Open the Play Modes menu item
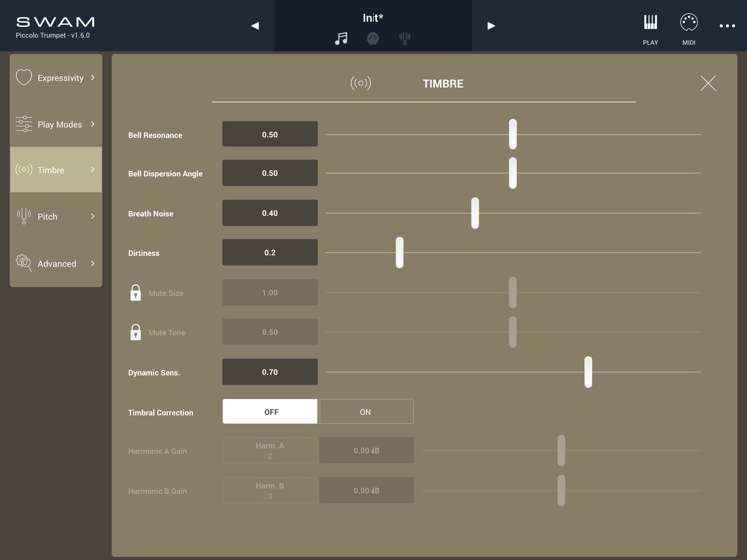Viewport: 747px width, 560px height. pyautogui.click(x=56, y=124)
